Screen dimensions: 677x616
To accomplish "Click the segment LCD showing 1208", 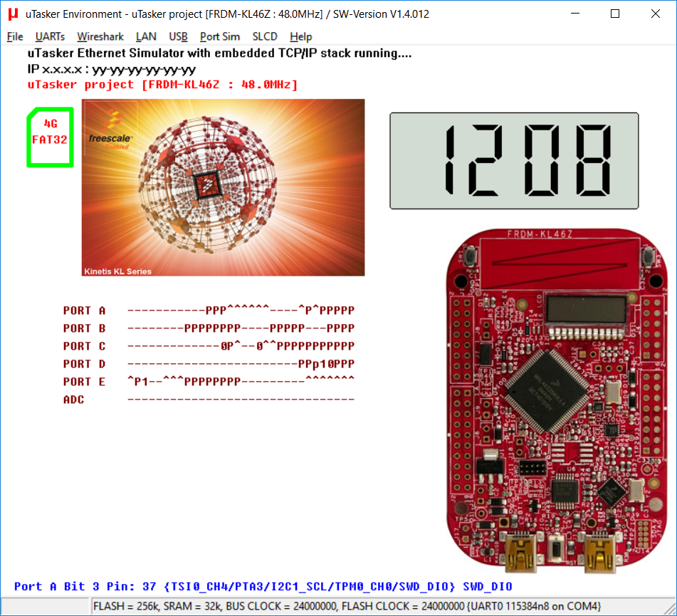I will click(514, 161).
